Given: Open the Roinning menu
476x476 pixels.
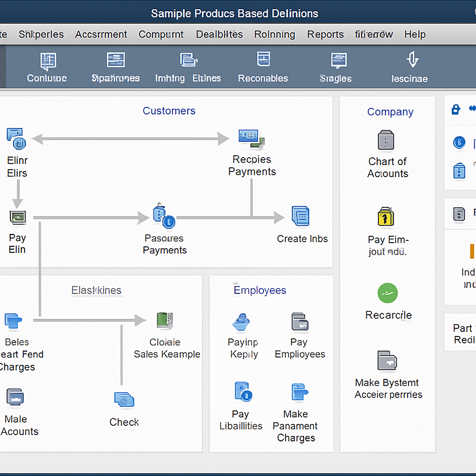Looking at the screenshot, I should point(274,34).
